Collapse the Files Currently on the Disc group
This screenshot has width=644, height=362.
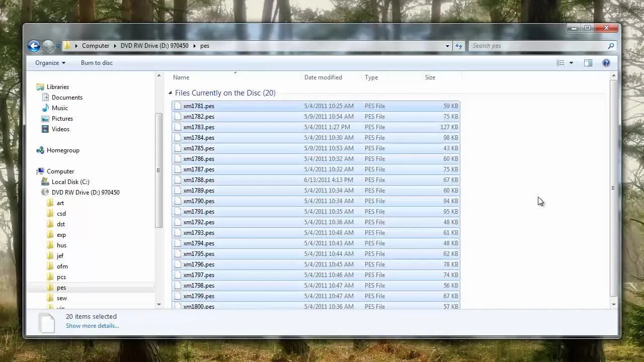170,93
